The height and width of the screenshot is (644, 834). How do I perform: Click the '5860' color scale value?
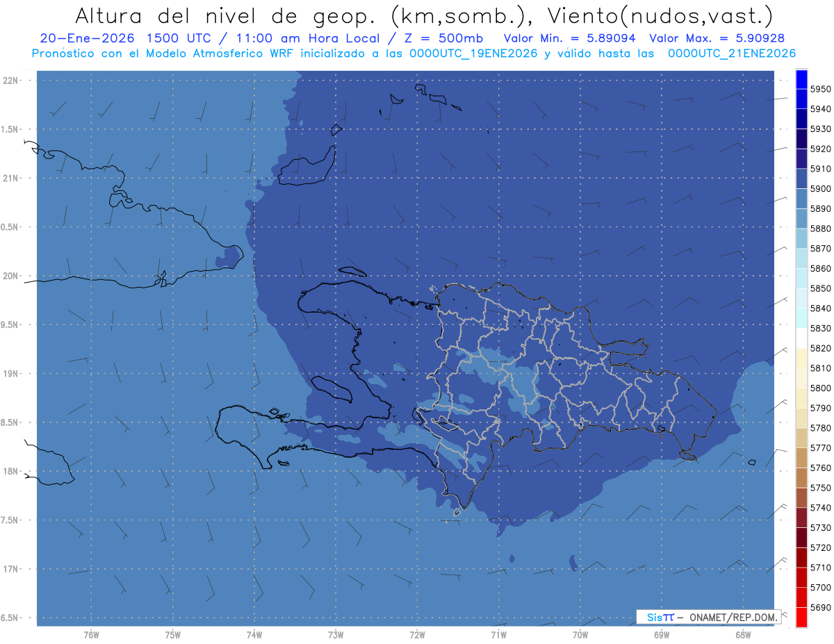click(821, 268)
